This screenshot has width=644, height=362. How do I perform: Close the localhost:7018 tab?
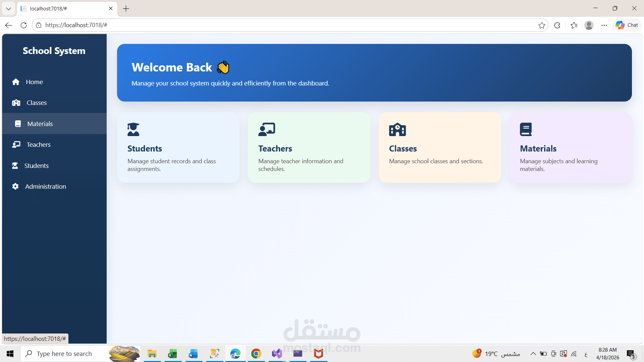point(111,9)
